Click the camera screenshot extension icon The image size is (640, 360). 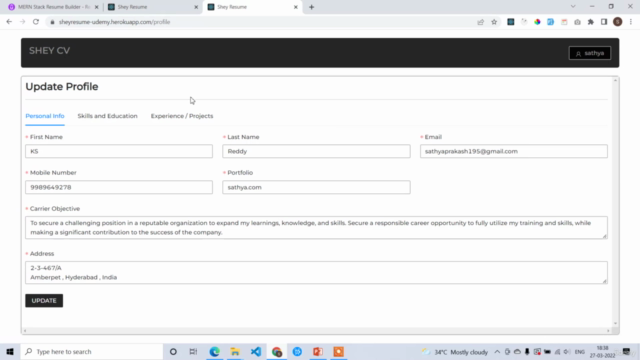(577, 22)
